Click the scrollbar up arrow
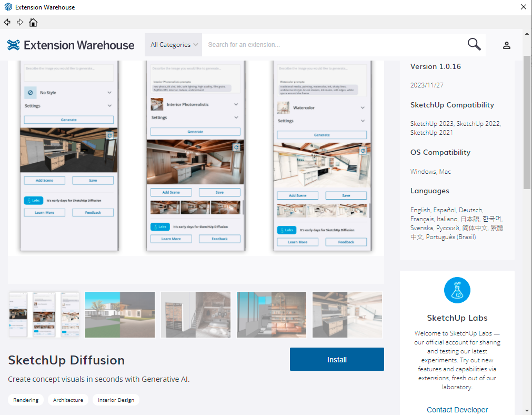This screenshot has height=415, width=532. pos(527,34)
